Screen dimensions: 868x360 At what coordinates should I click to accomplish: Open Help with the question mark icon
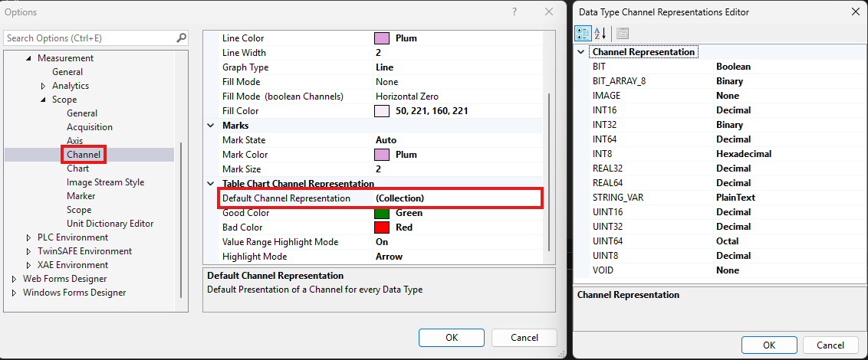[x=513, y=11]
